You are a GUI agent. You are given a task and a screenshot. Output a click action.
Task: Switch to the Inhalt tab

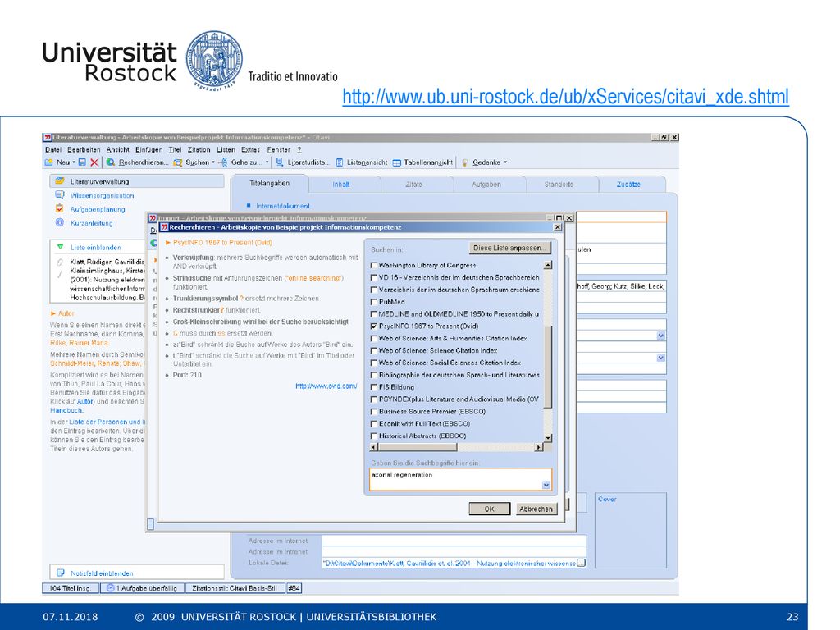340,185
